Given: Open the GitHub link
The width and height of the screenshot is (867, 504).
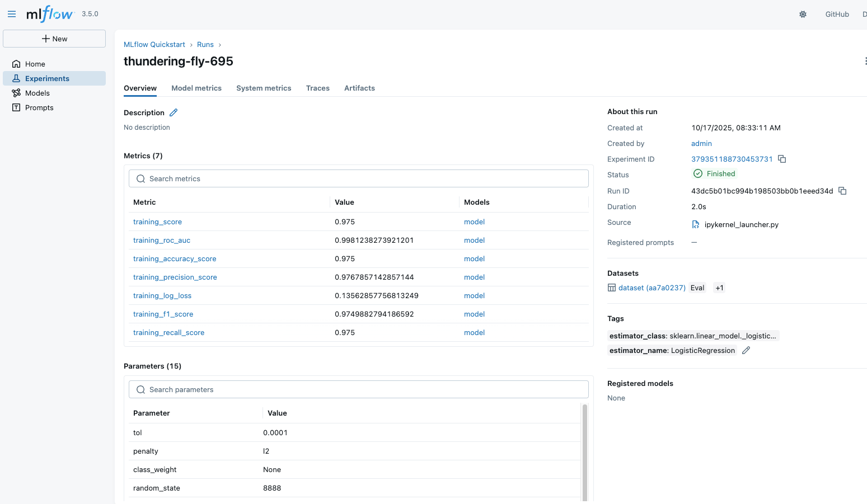Looking at the screenshot, I should (837, 15).
